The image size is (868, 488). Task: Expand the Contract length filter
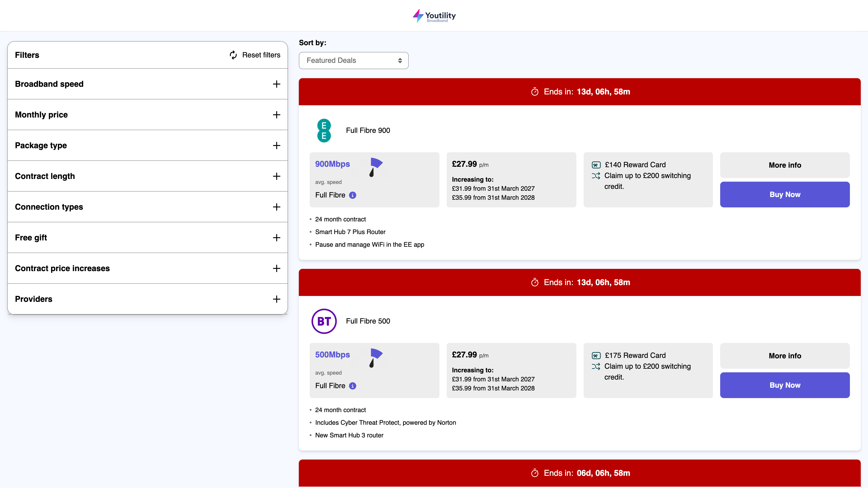[148, 176]
